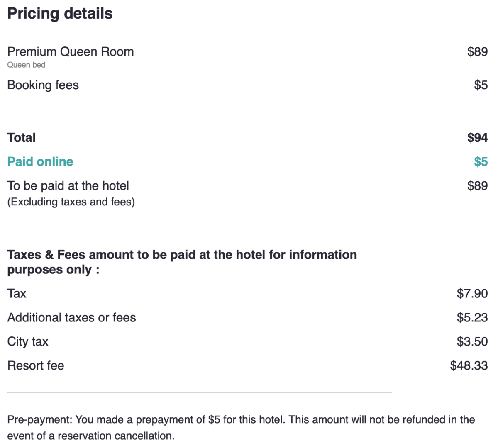This screenshot has width=498, height=448.
Task: Click the $3.50 city tax amount
Action: coord(472,341)
